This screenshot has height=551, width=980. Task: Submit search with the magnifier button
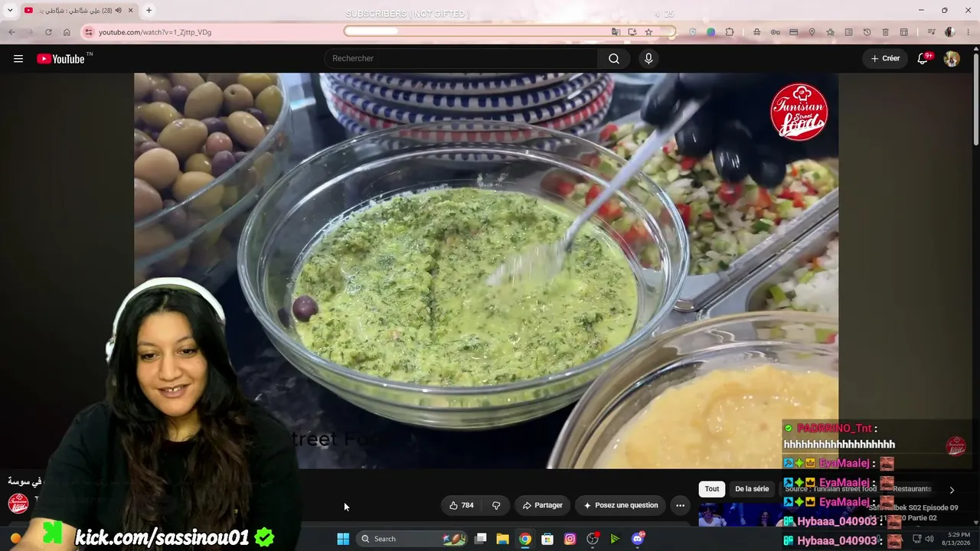coord(614,59)
